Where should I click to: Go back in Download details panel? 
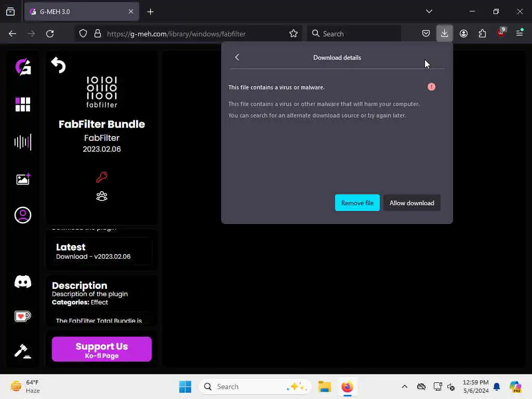[x=237, y=57]
